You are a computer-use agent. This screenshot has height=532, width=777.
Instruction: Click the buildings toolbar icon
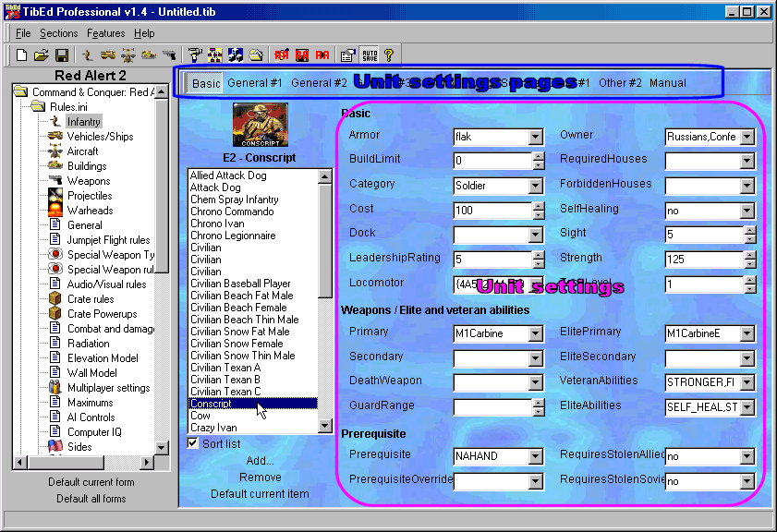pos(148,55)
